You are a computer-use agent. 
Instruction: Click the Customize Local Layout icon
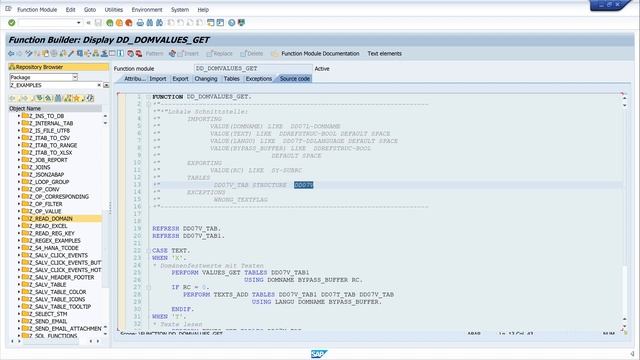[x=241, y=23]
